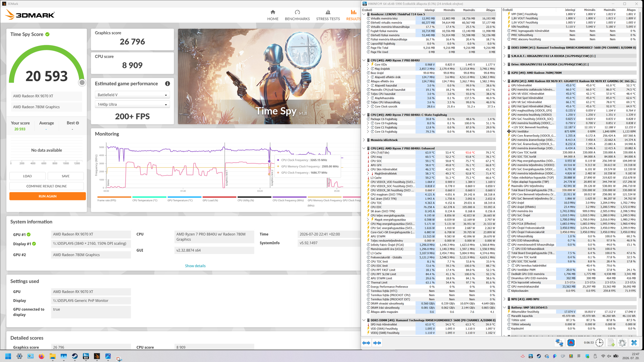Click the blue X close sensors icon

(x=634, y=342)
